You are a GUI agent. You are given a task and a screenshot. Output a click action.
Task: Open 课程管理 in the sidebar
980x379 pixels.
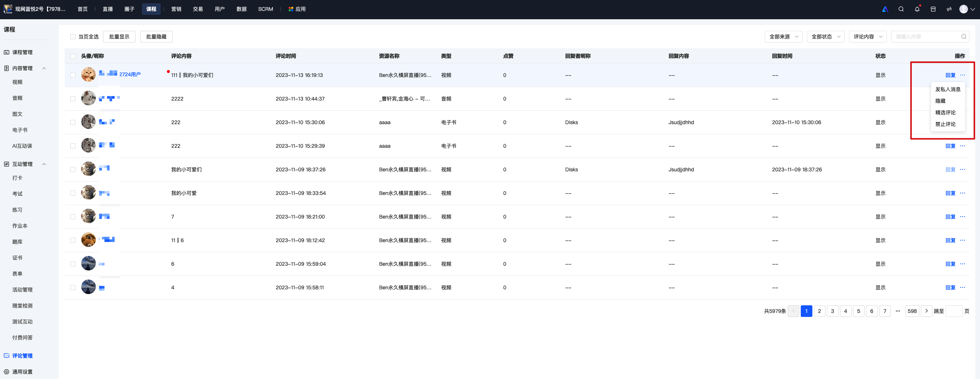tap(22, 52)
